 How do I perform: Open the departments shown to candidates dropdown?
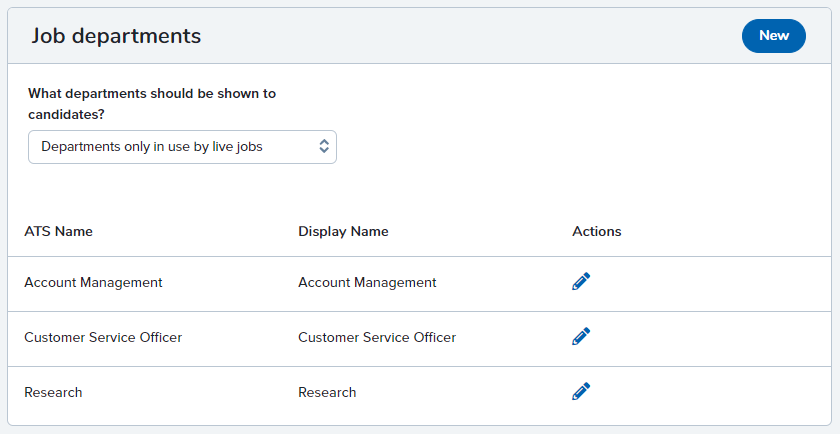182,147
